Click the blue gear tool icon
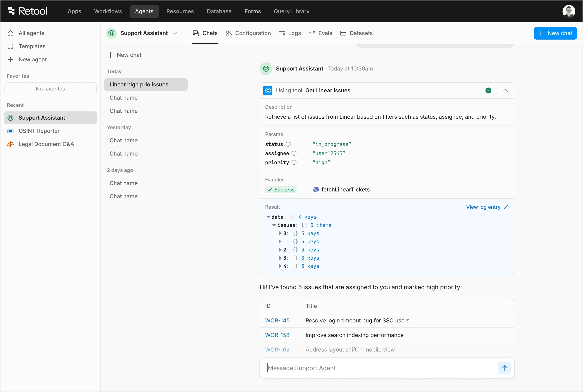The height and width of the screenshot is (392, 583). pos(268,90)
